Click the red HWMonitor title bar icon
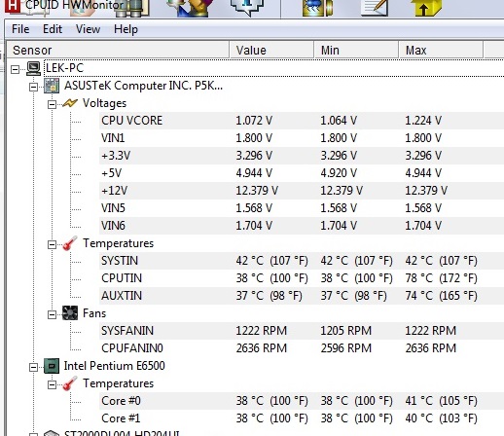504x436 pixels. point(13,7)
